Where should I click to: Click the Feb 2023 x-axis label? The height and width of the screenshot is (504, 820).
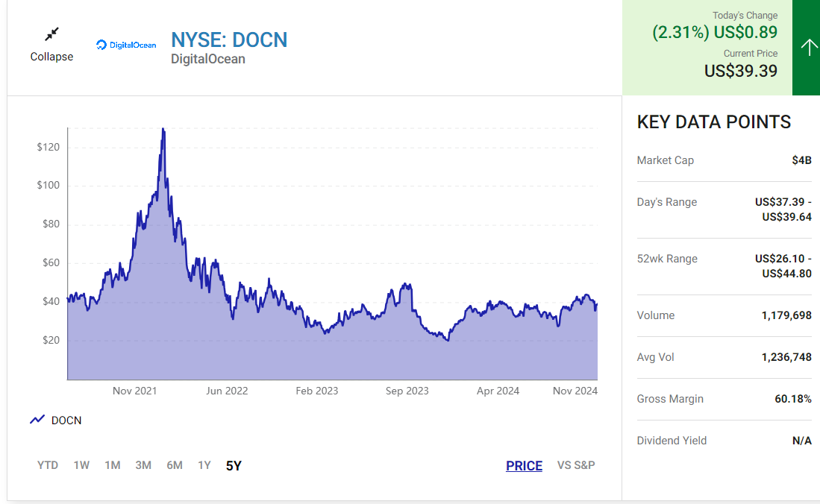pyautogui.click(x=317, y=391)
